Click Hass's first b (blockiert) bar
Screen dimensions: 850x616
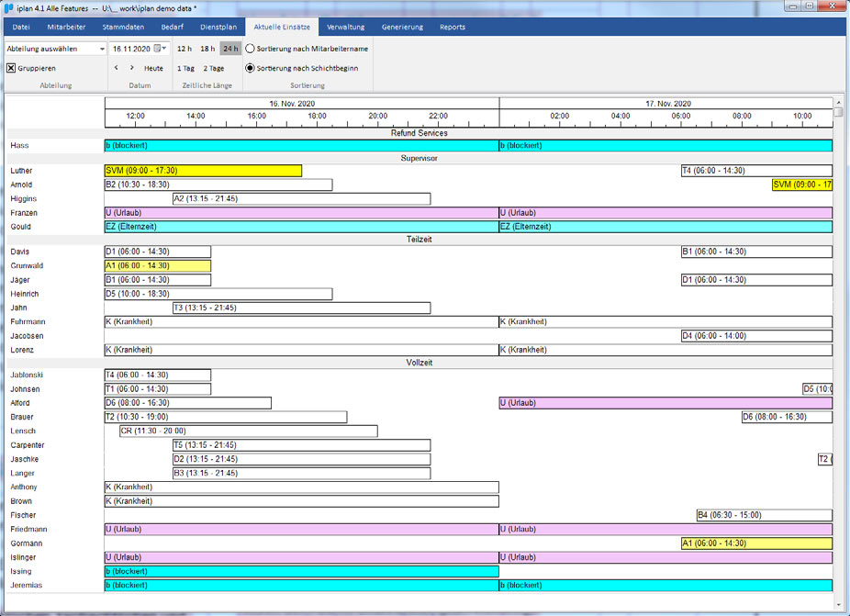[x=301, y=145]
